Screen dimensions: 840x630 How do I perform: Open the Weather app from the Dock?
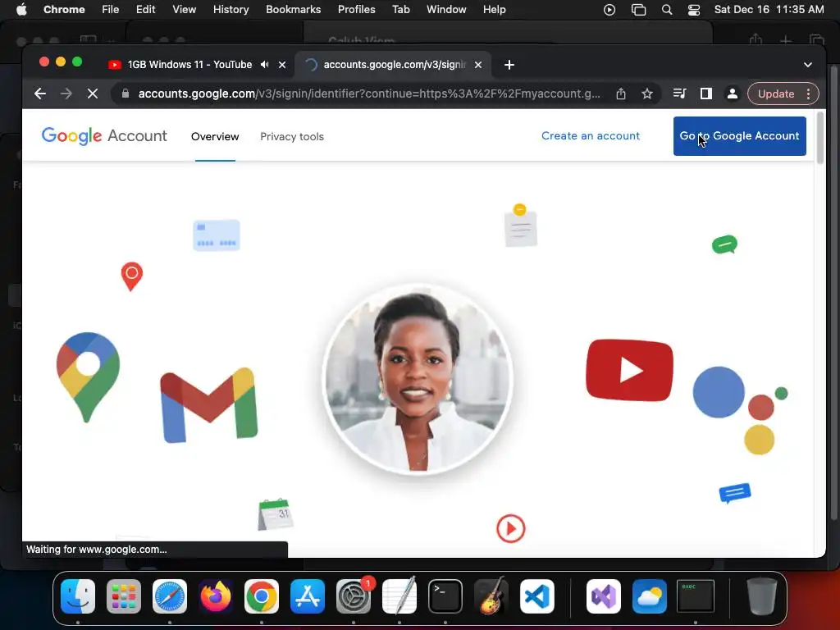pyautogui.click(x=650, y=596)
